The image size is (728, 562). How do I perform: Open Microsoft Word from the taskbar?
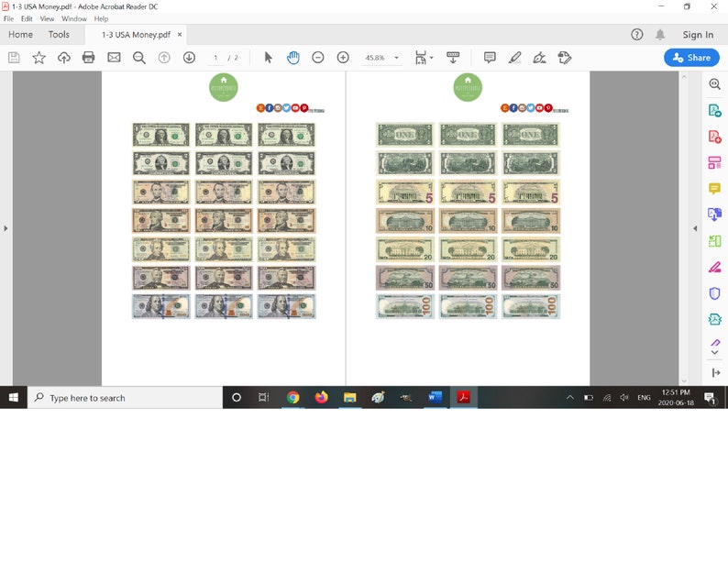(x=435, y=397)
